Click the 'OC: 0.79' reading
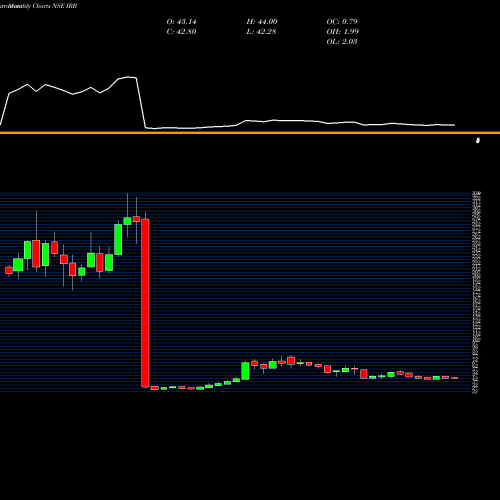 [342, 22]
